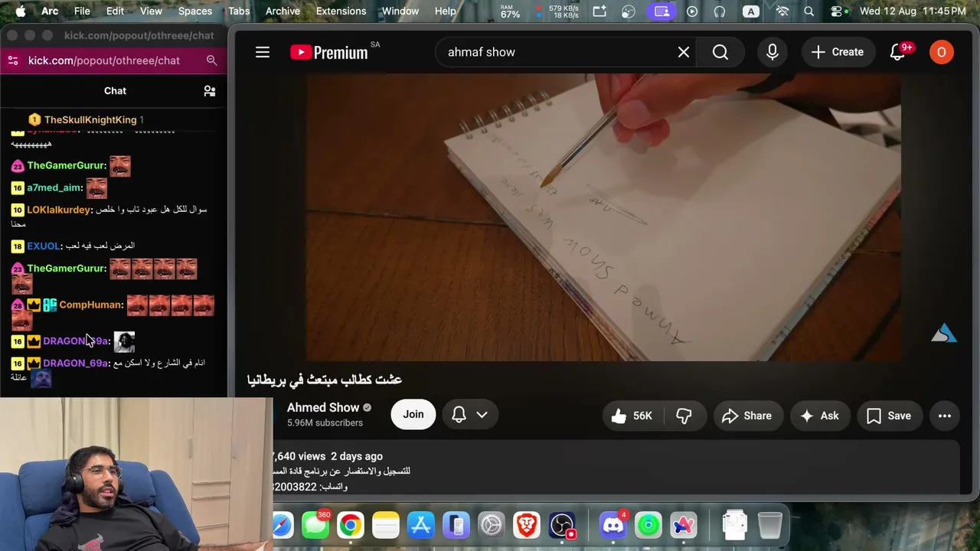
Task: Click EXUOL username in chat
Action: point(44,246)
